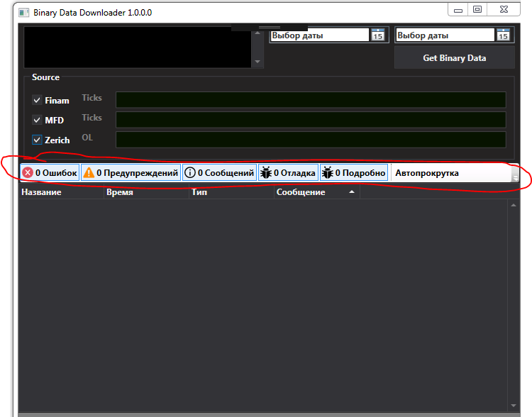Viewport: 532px width, 417px height.
Task: Click the application icon in title bar
Action: (x=23, y=13)
